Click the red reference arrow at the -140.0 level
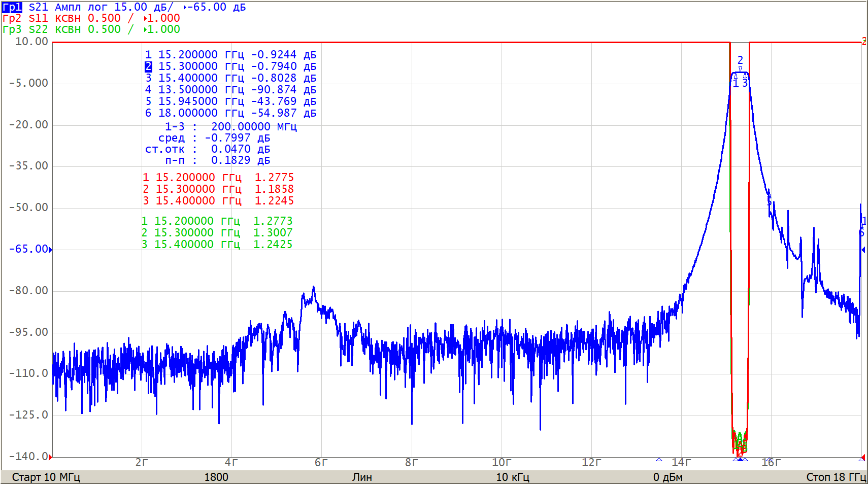Screen dimensions: 868x484 [x=50, y=457]
